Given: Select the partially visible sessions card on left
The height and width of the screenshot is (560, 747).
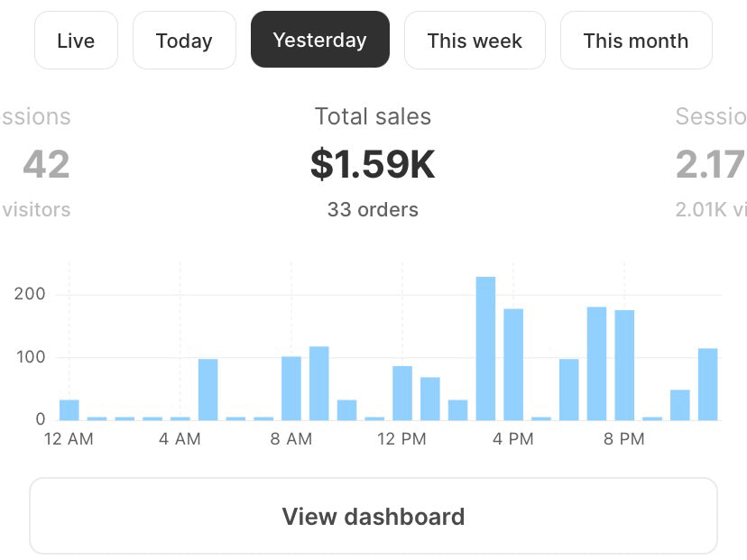Looking at the screenshot, I should coord(36,165).
